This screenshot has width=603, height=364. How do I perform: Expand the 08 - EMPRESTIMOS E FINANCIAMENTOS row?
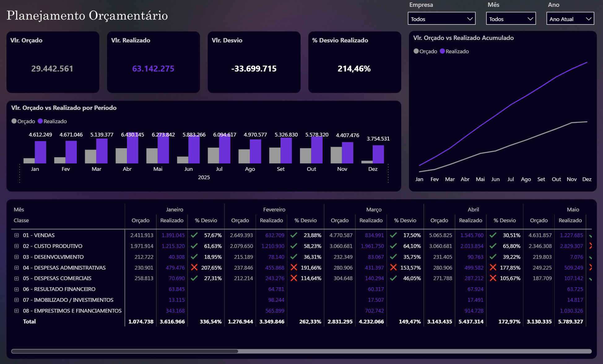[x=16, y=311]
